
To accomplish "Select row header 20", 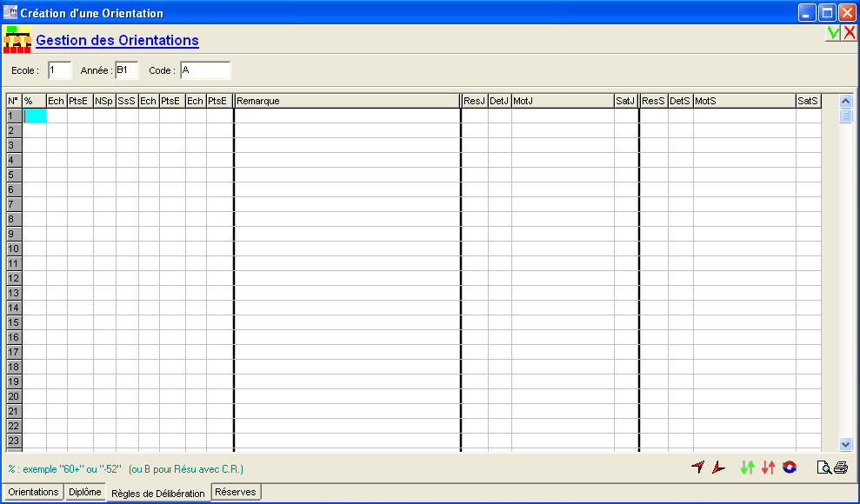I will point(14,396).
